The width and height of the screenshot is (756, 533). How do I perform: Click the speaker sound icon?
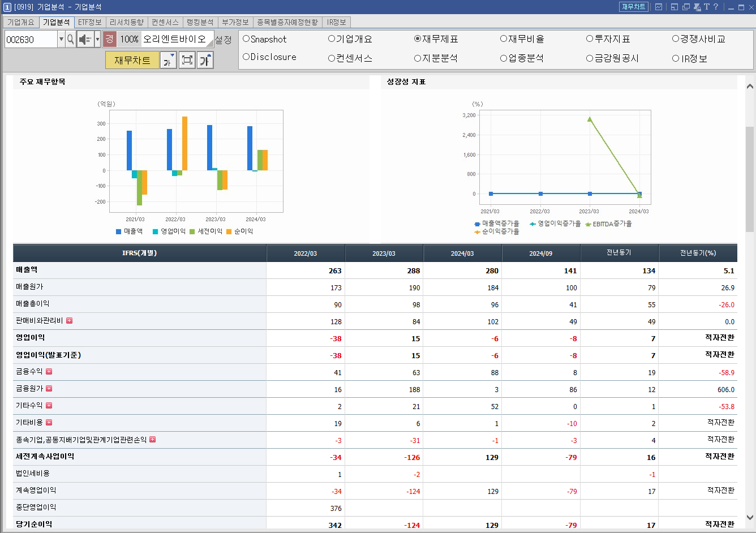tap(85, 39)
